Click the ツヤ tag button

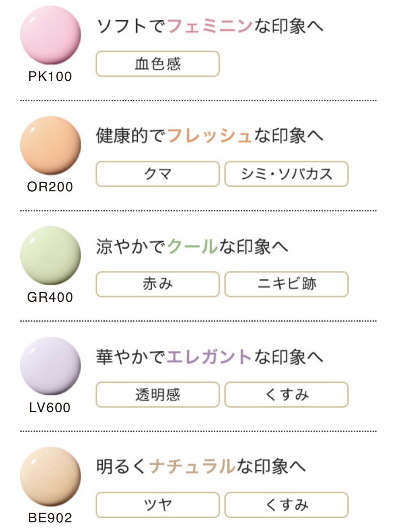(x=158, y=505)
